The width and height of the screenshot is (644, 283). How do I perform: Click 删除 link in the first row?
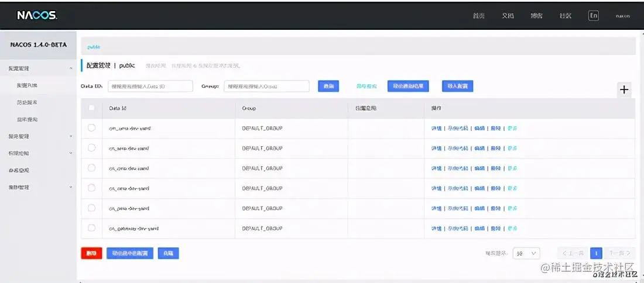coord(496,129)
